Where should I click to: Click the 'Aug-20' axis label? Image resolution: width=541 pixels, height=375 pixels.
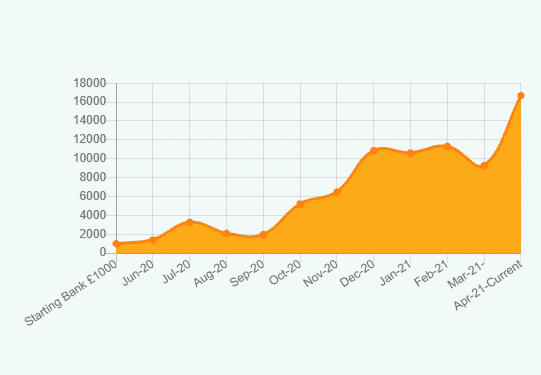click(211, 273)
